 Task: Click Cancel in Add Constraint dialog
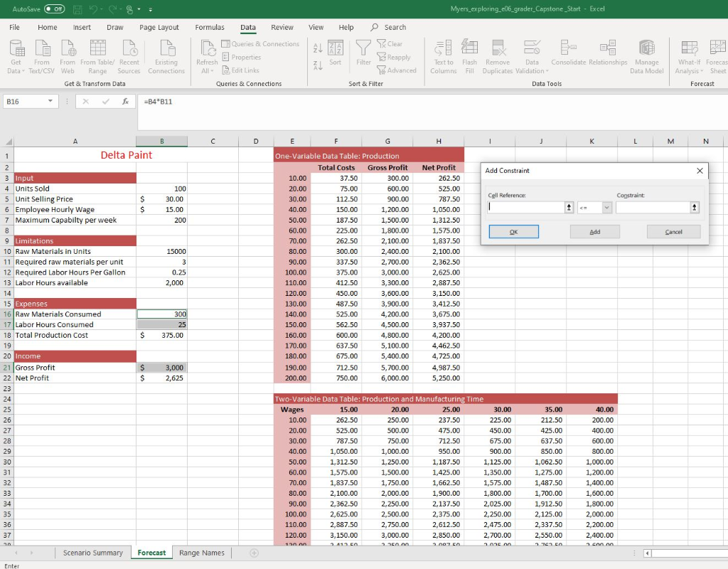(x=673, y=232)
